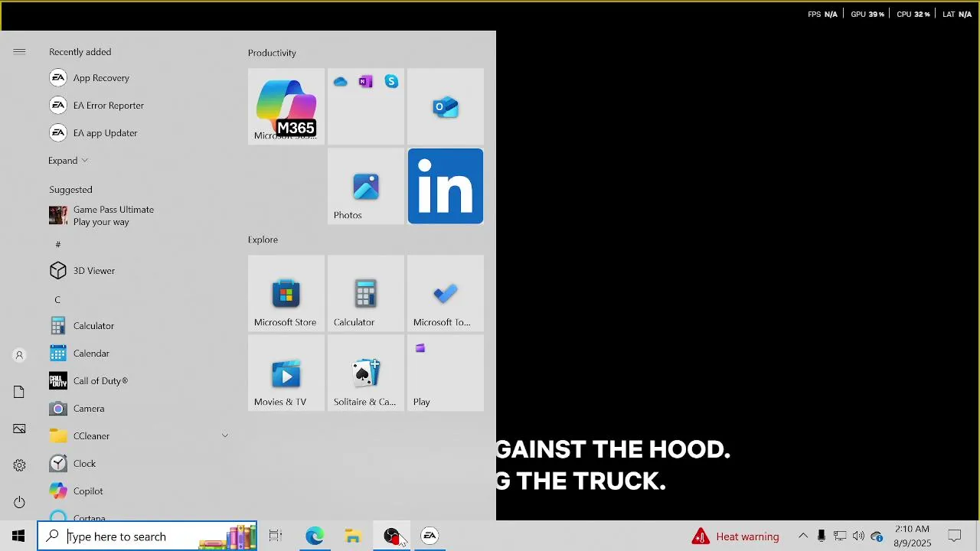Open Calculator in the app list
The image size is (980, 551).
[138, 326]
